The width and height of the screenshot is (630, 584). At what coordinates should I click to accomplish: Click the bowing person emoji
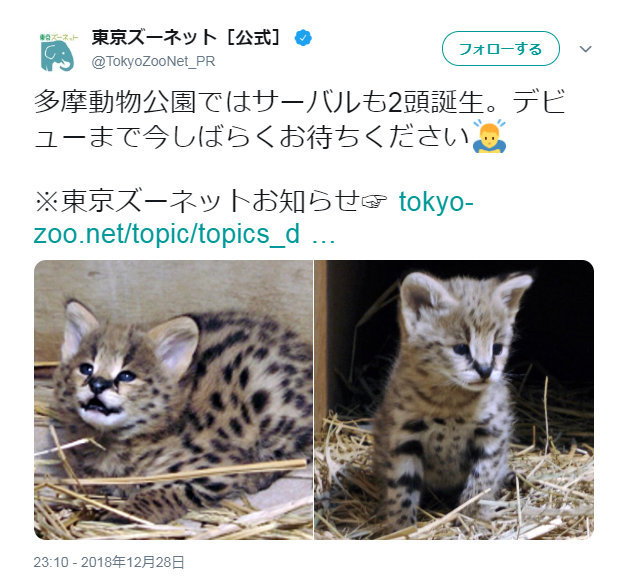489,137
